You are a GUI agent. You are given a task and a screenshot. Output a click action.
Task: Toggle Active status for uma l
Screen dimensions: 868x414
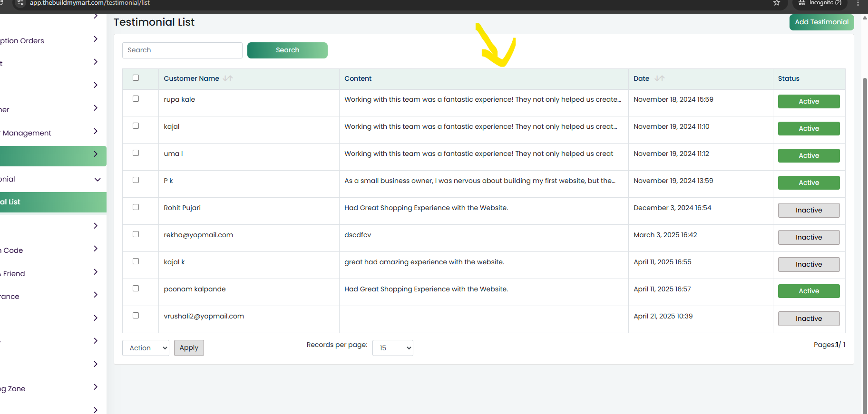809,155
